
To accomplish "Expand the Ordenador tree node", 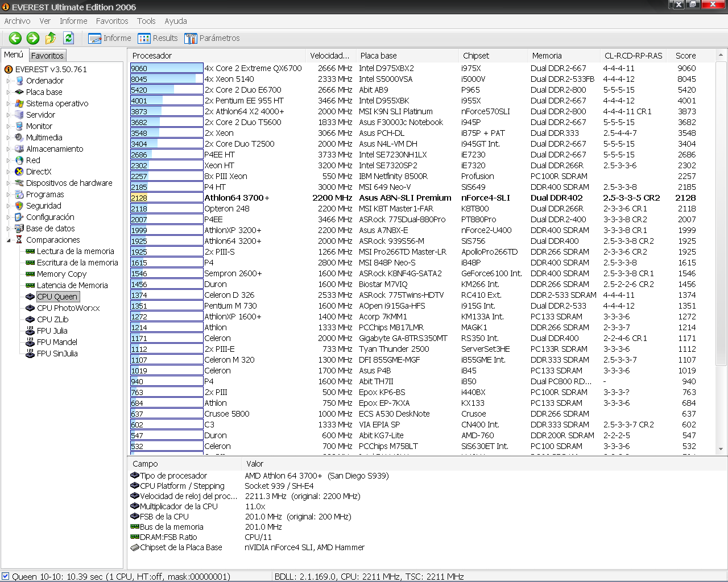I will 9,81.
